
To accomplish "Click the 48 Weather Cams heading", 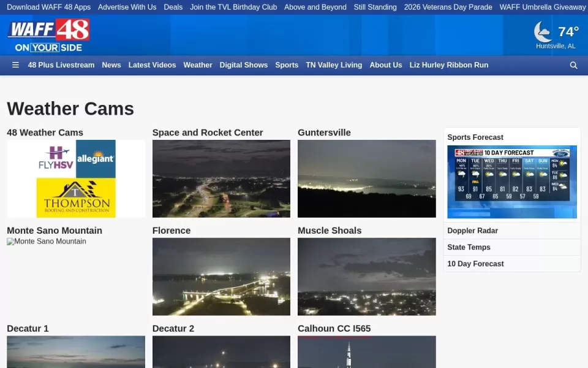I will click(45, 132).
